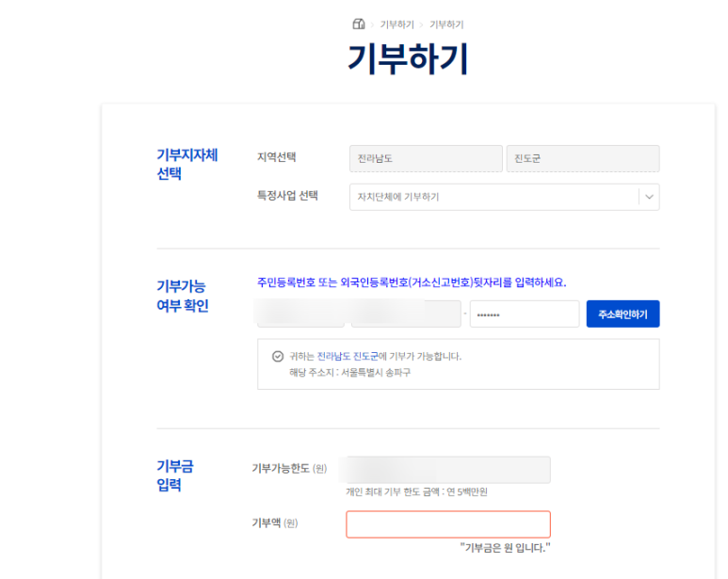
Task: Click the 기부가능한도 (원) label
Action: pyautogui.click(x=289, y=469)
